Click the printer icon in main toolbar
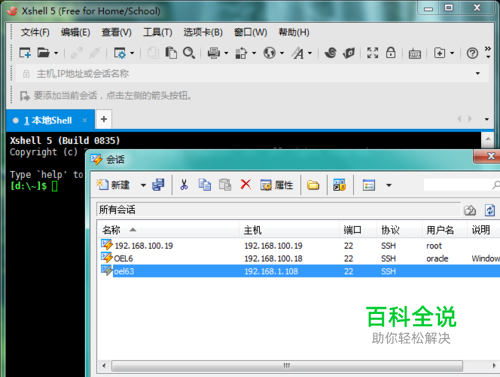 tap(214, 53)
